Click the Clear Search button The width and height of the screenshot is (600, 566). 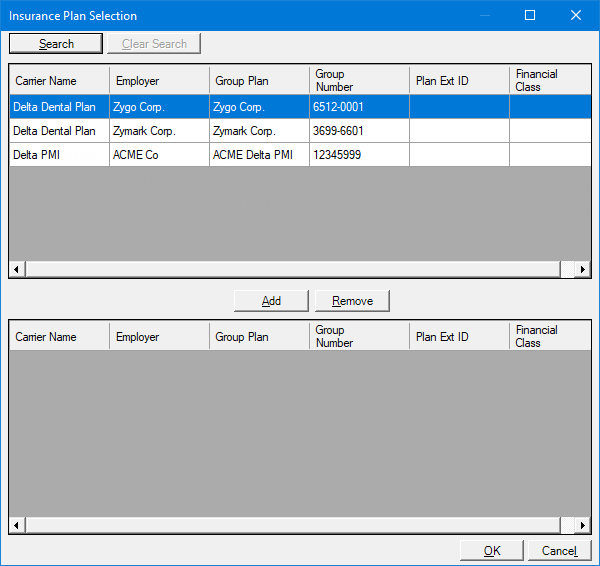(154, 44)
